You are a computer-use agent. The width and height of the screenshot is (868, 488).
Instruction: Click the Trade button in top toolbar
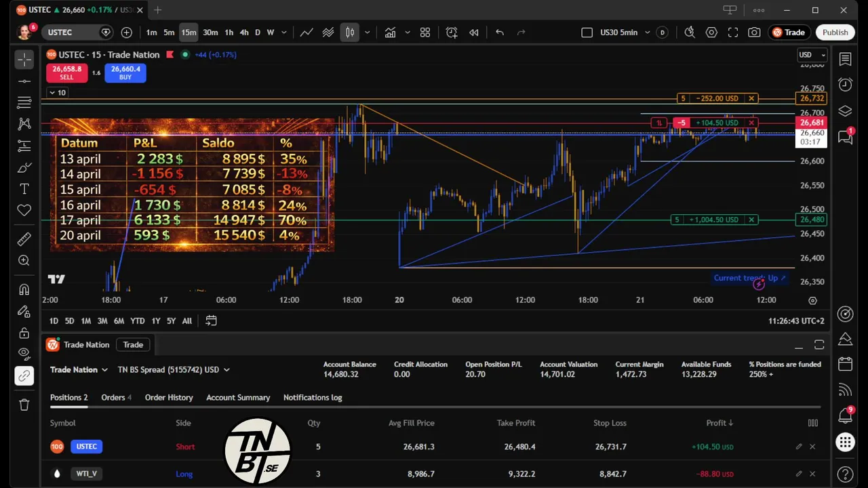[x=789, y=33]
